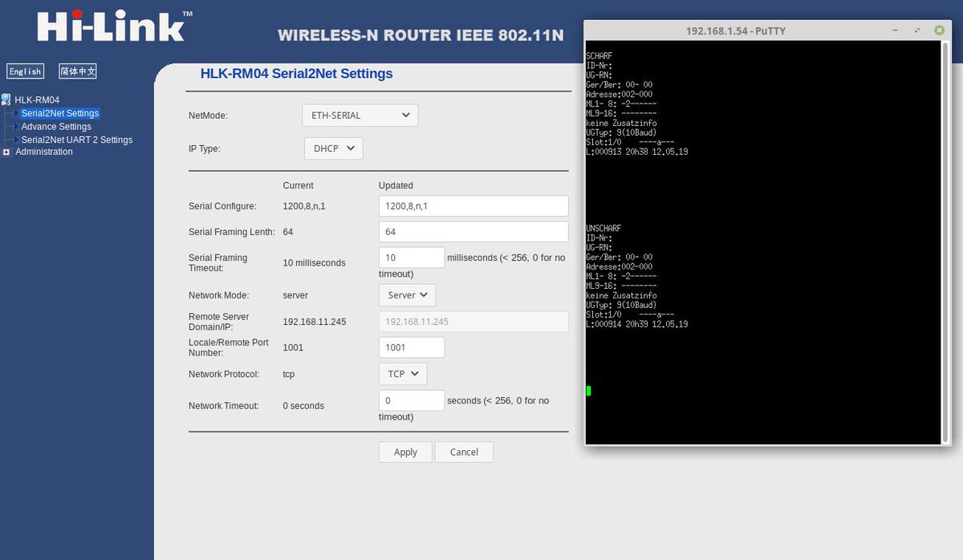
Task: Edit the Serial Framing Length field
Action: (473, 231)
